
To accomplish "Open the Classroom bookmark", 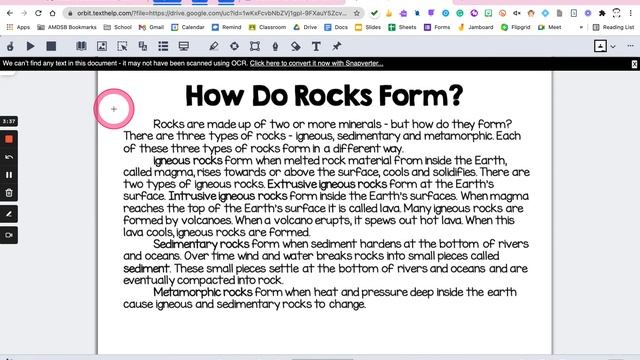I will click(267, 27).
